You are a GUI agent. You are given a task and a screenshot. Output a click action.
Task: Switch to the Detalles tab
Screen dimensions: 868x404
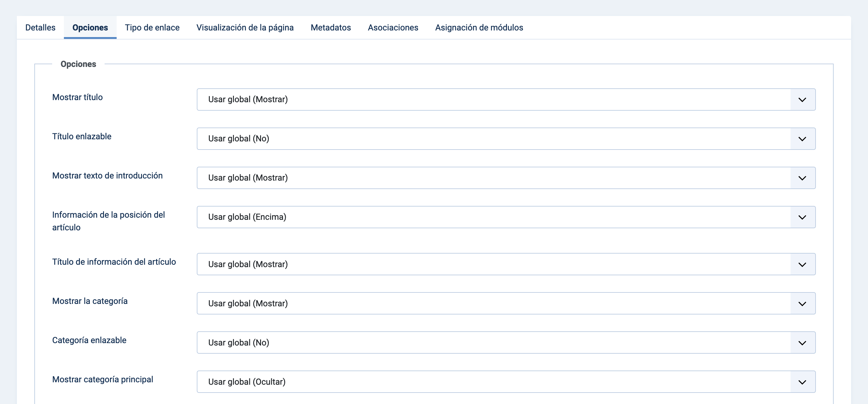(x=40, y=28)
